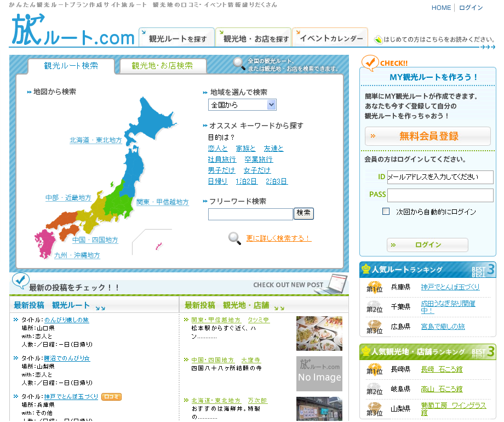Click the leaf icon beside はじめての方はこちら
This screenshot has height=422, width=504.
(x=377, y=39)
